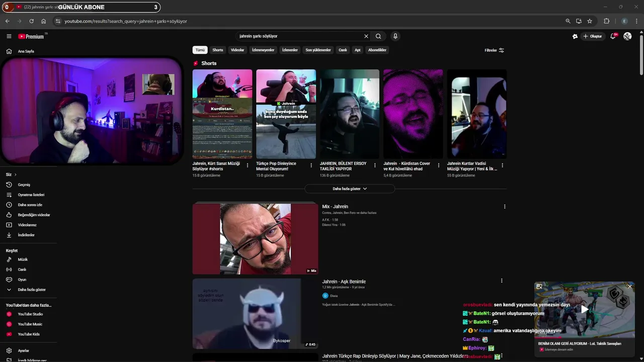Select the İzlenenler filter chip
Screen dimensions: 644x362
point(290,50)
